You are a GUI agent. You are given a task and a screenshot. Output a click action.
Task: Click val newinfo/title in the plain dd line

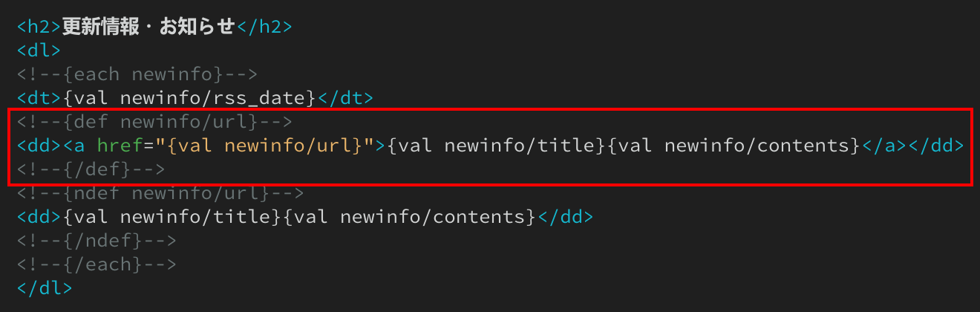[172, 217]
